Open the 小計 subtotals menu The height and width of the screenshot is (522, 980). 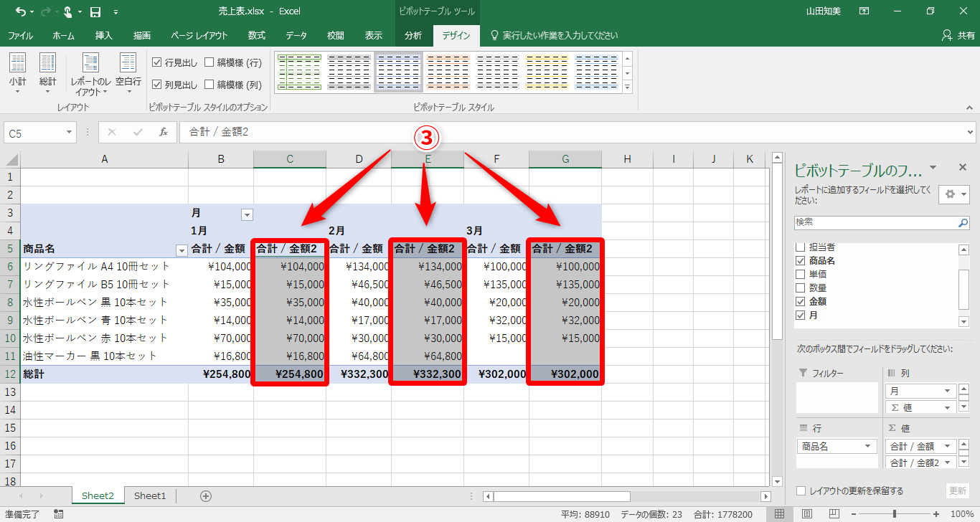click(18, 73)
